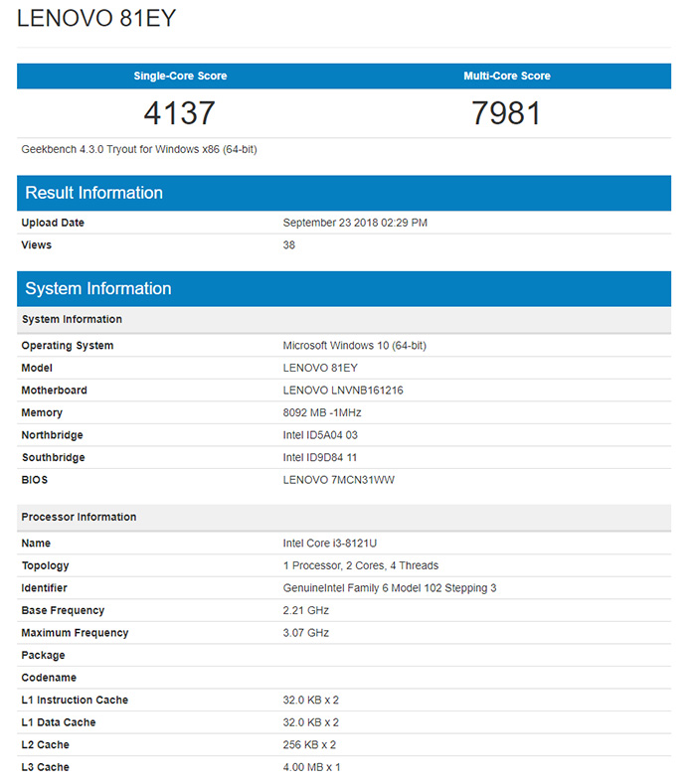The width and height of the screenshot is (696, 784).
Task: Select the date September 23 2018 02:29 PM
Action: coord(355,223)
